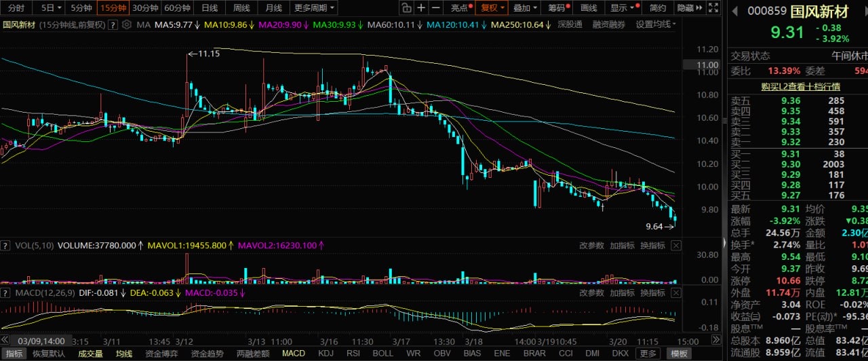Select the 15分钟 period tab
Viewport: 868px width, 361px height.
point(112,8)
